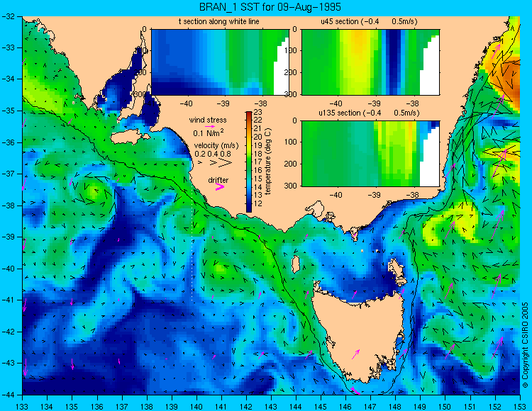Click the magenta drifter arrow symbol
Viewport: 532px width, 411px height.
click(220, 186)
